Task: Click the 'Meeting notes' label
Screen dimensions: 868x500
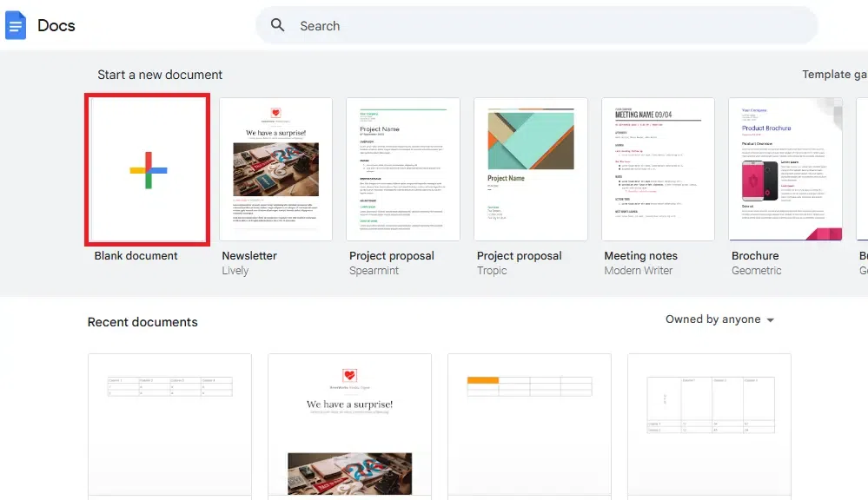Action: coord(640,255)
